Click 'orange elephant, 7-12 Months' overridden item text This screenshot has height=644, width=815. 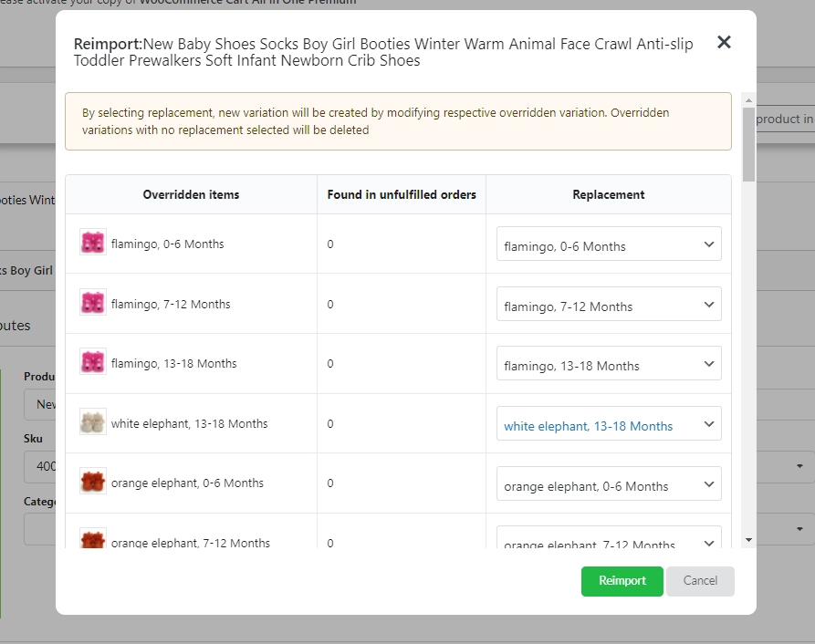190,543
